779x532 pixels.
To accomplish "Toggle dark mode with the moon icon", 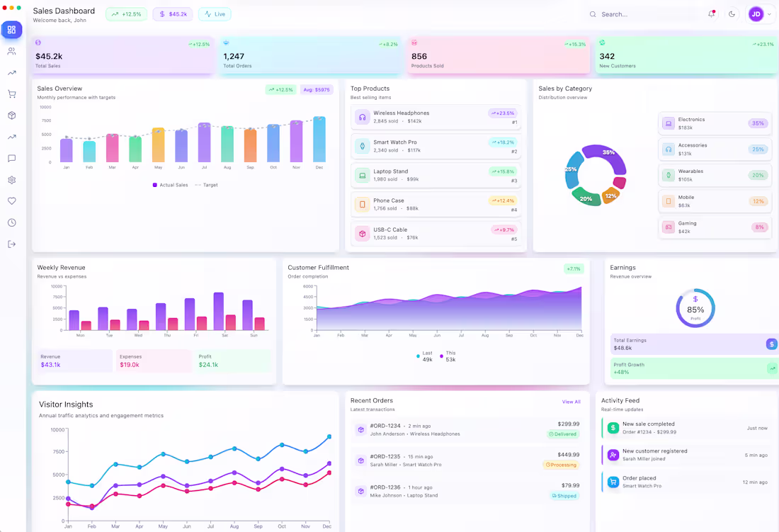I will click(732, 13).
